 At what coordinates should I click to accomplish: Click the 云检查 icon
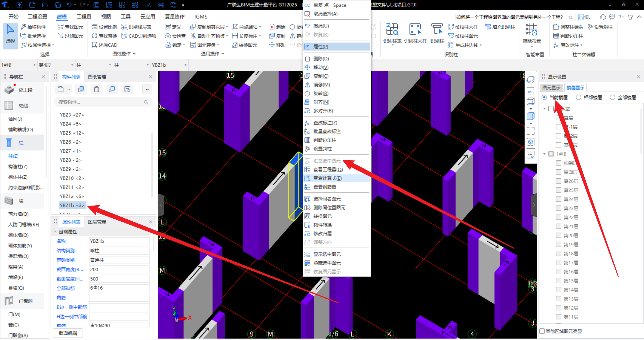pyautogui.click(x=168, y=36)
